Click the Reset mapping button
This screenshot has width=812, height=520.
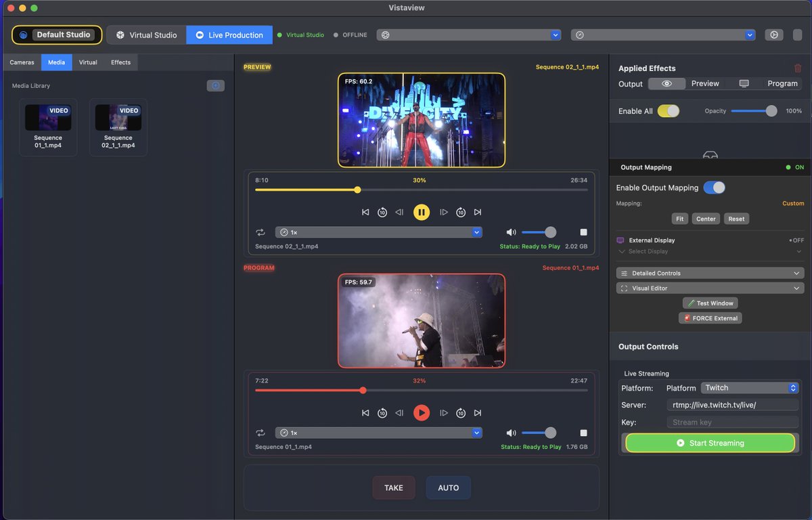click(736, 219)
